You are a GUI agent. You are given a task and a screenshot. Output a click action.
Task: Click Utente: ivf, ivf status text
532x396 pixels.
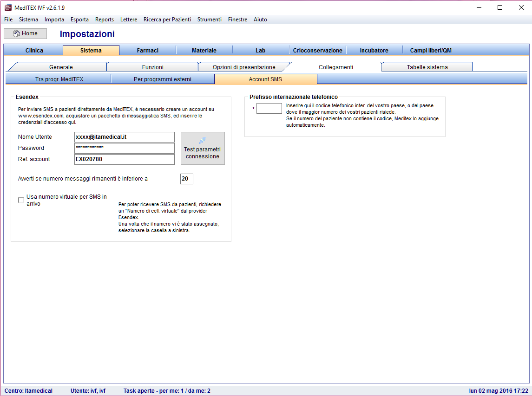coord(88,390)
